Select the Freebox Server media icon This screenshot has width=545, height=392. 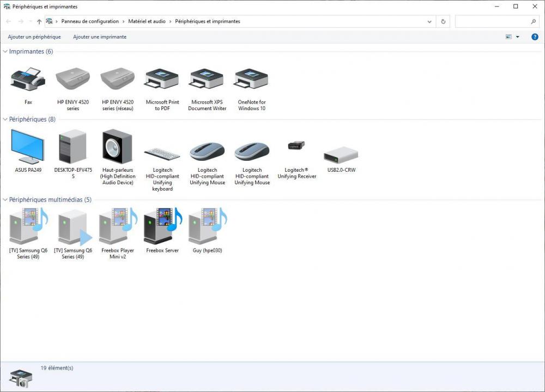point(162,226)
